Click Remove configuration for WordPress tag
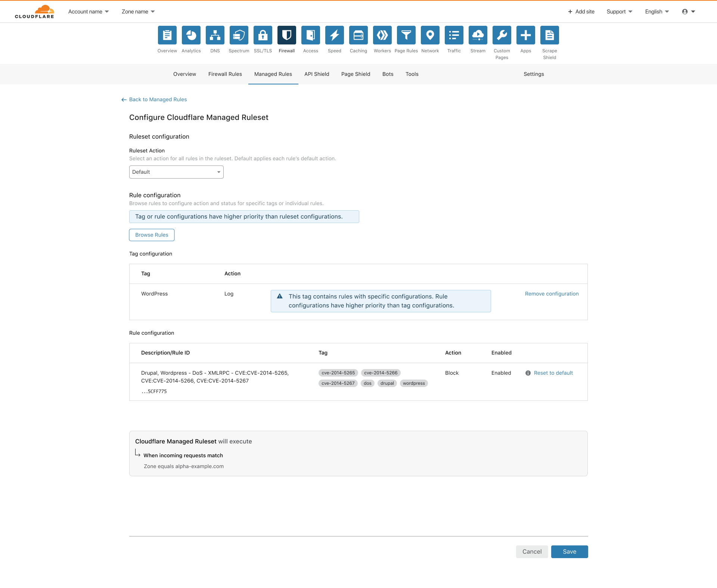 [551, 293]
